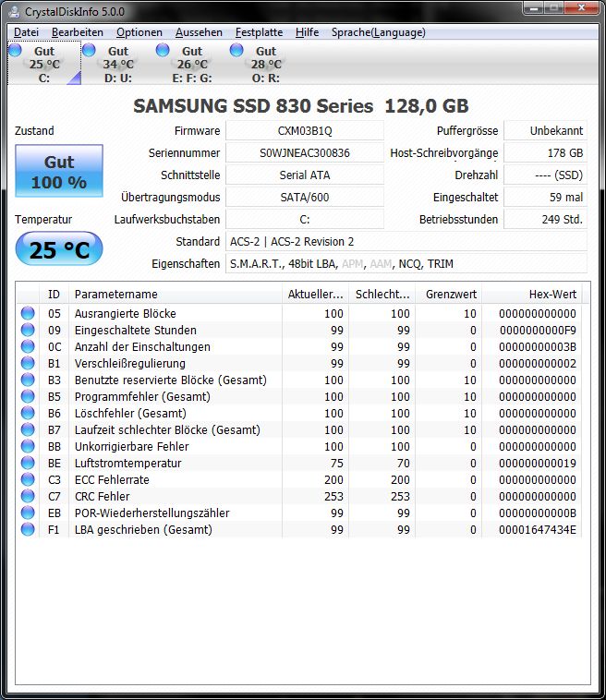Click the CrystalDiskInfo title bar icon
Screen dimensions: 606x700
15,11
